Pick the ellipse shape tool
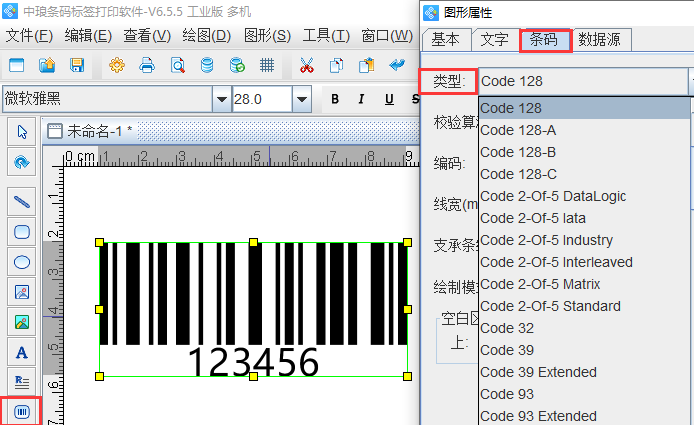Image resolution: width=694 pixels, height=425 pixels. (x=22, y=262)
